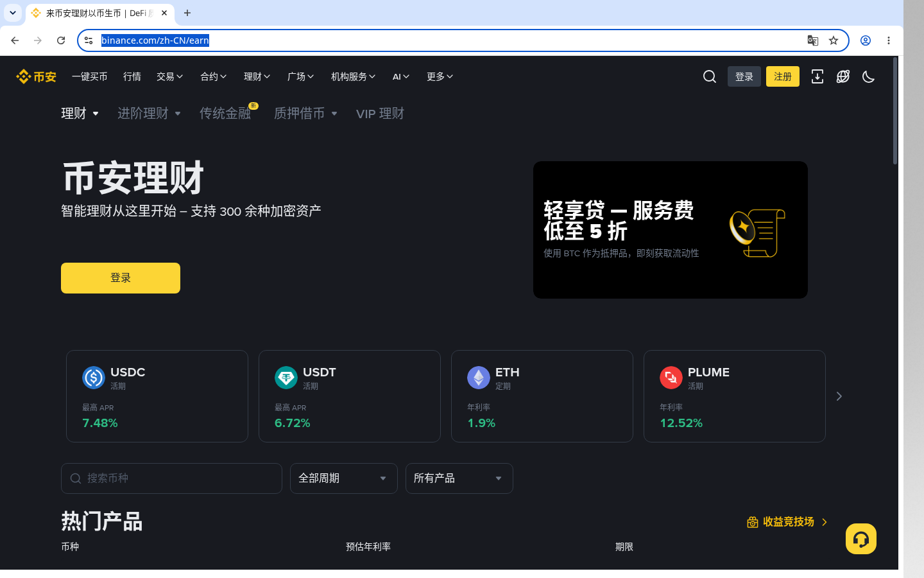924x578 pixels.
Task: Open 一键买币 in top navigation
Action: click(x=90, y=76)
